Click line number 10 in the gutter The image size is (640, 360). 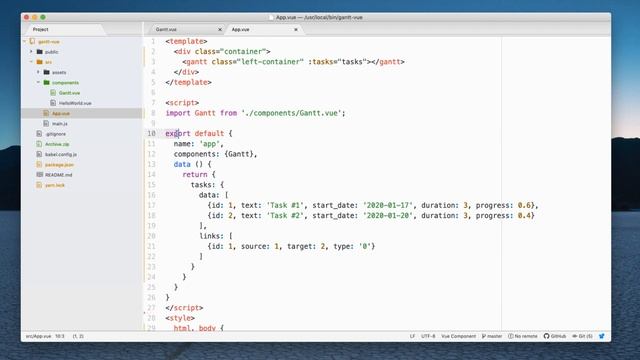pyautogui.click(x=151, y=133)
